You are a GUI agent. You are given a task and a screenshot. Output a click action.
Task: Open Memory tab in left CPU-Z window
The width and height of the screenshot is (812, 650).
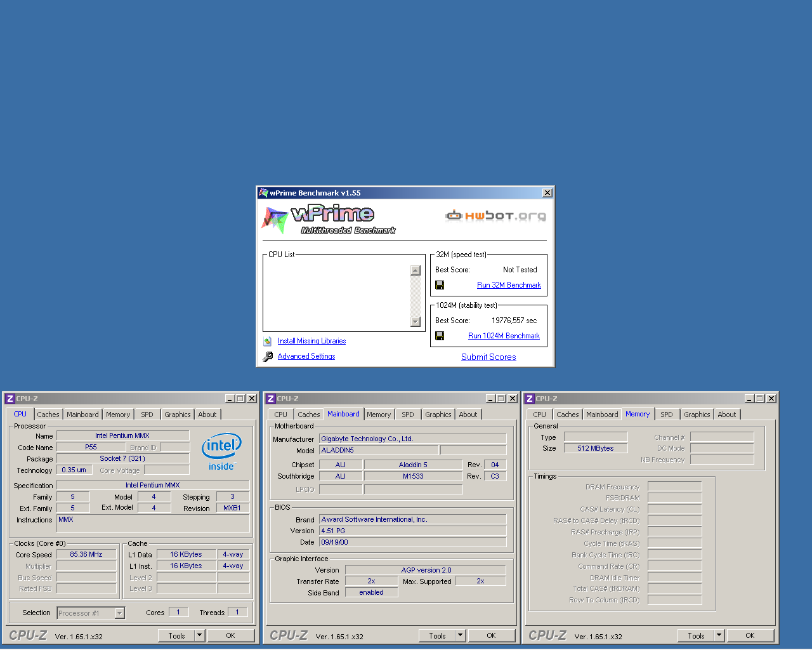pos(118,415)
